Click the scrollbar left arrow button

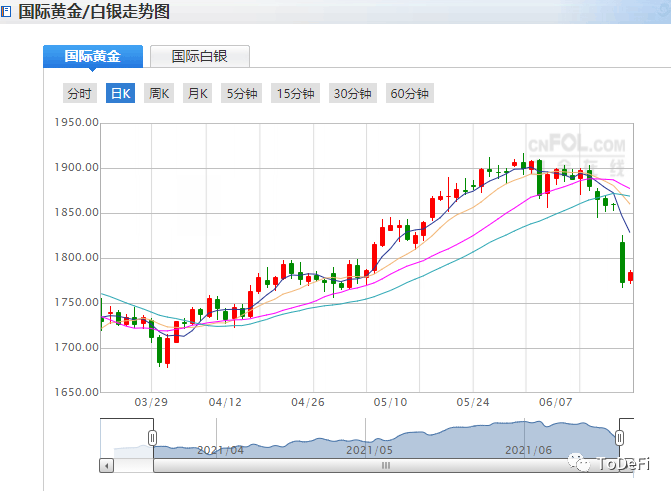click(x=107, y=465)
